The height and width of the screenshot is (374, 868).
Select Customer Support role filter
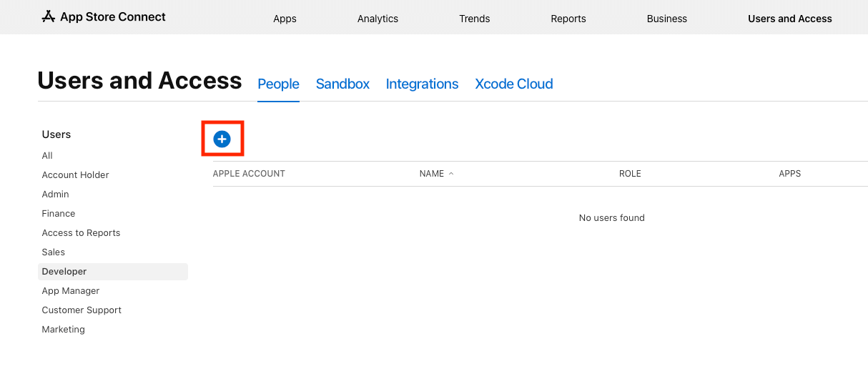click(82, 310)
